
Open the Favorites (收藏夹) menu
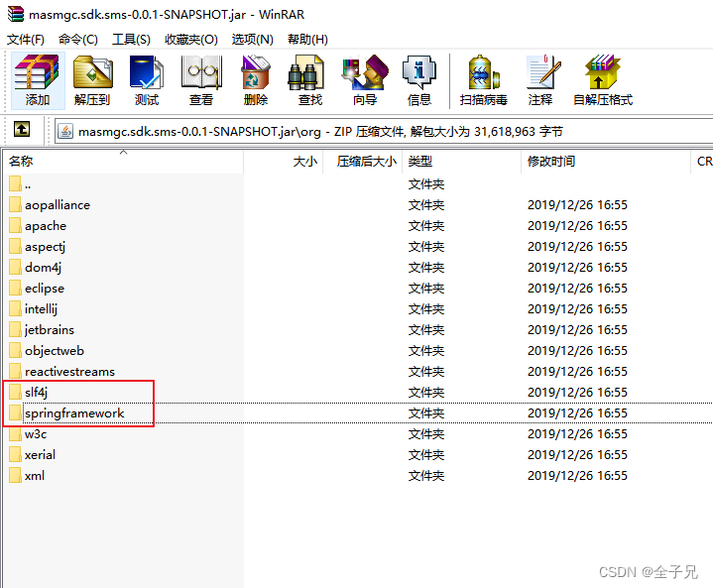click(x=191, y=40)
